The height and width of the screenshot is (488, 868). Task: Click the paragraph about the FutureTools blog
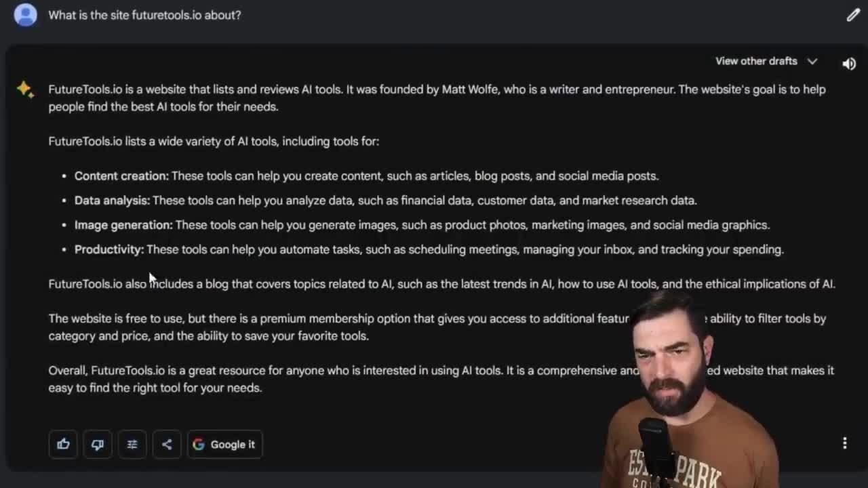(441, 284)
